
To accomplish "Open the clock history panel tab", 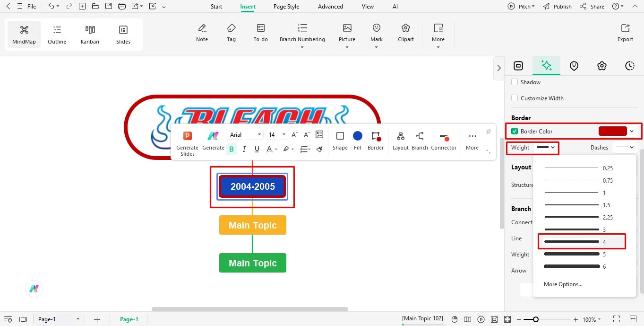I will click(x=630, y=66).
